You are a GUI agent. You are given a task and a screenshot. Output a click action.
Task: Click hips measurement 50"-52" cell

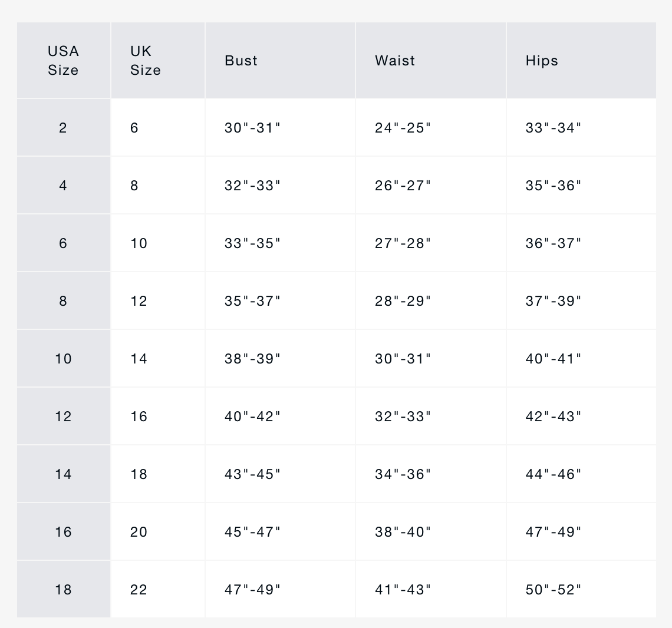click(582, 590)
